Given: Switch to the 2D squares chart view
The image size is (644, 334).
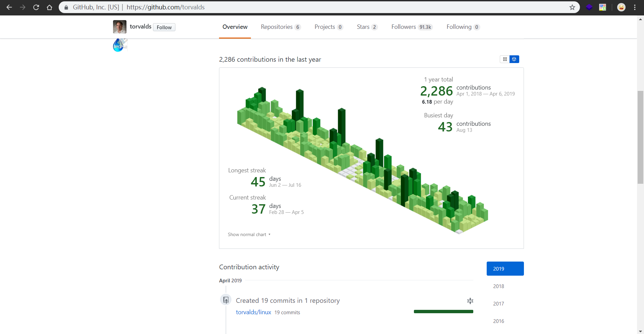Looking at the screenshot, I should [x=505, y=59].
